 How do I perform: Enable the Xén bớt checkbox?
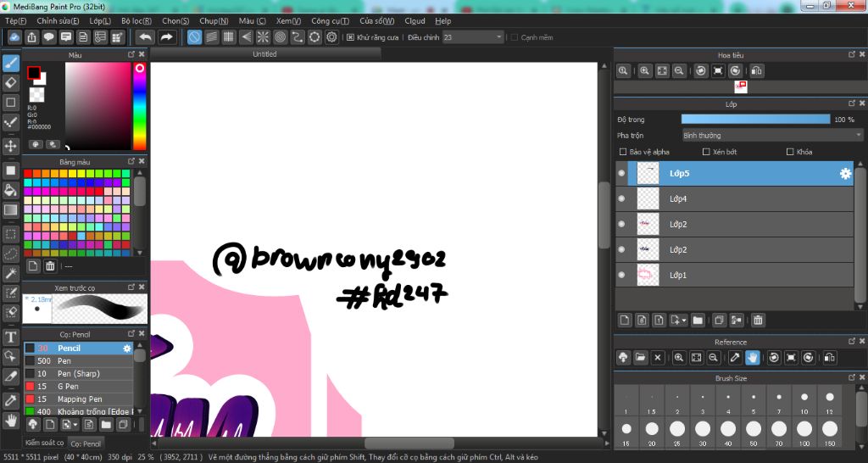(706, 152)
